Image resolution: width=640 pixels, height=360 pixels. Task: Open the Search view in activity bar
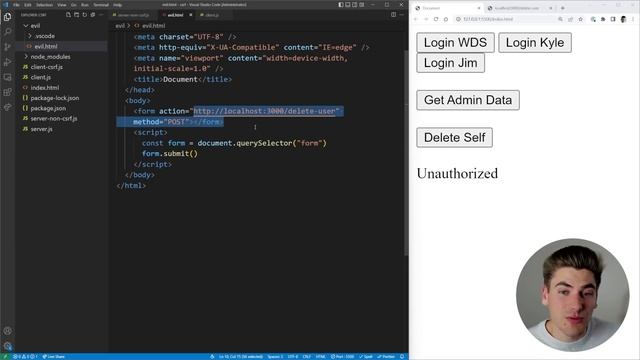tap(7, 32)
